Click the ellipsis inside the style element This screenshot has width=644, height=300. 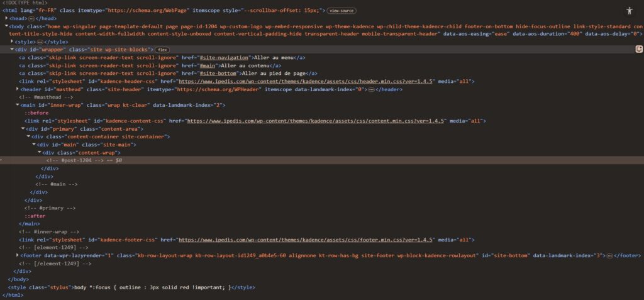click(x=40, y=42)
